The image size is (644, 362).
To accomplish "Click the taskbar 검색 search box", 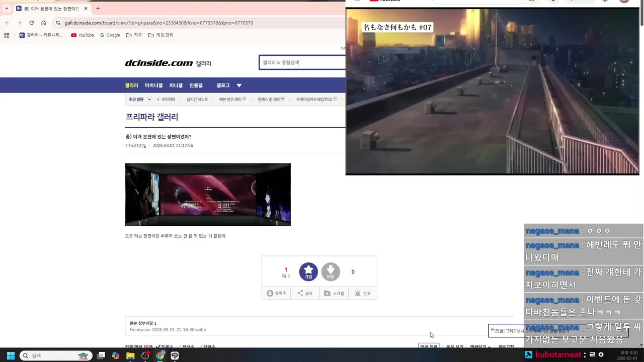I will [56, 355].
